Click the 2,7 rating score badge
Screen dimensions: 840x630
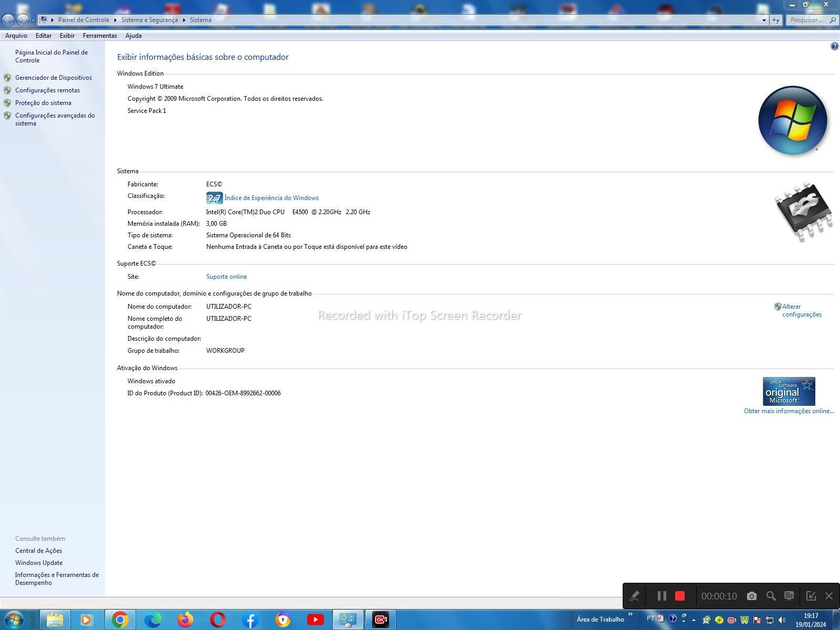pyautogui.click(x=214, y=198)
